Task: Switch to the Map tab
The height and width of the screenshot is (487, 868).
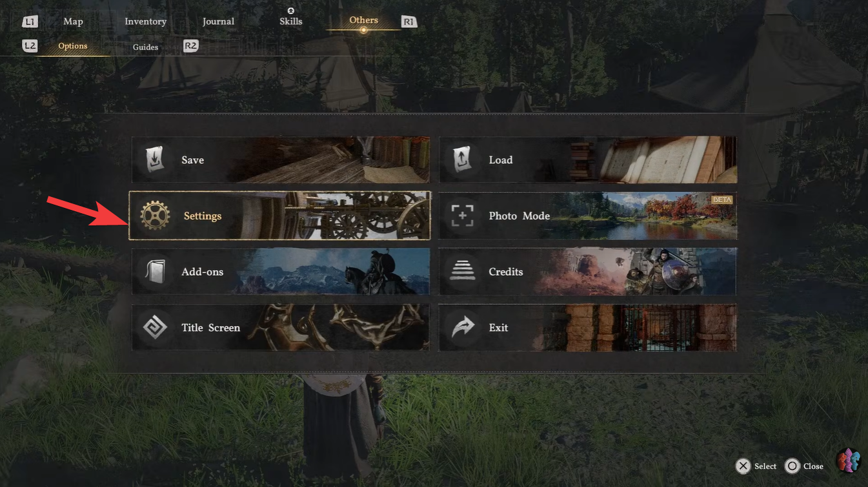Action: [73, 21]
